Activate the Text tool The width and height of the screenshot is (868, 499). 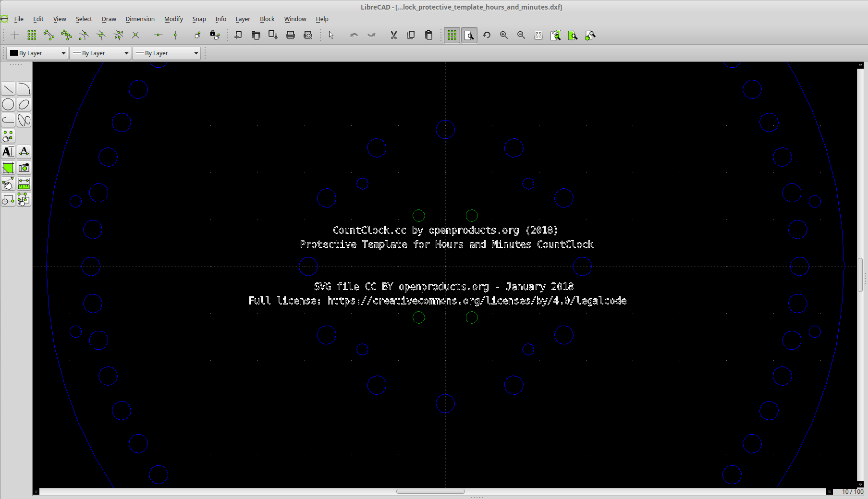8,152
